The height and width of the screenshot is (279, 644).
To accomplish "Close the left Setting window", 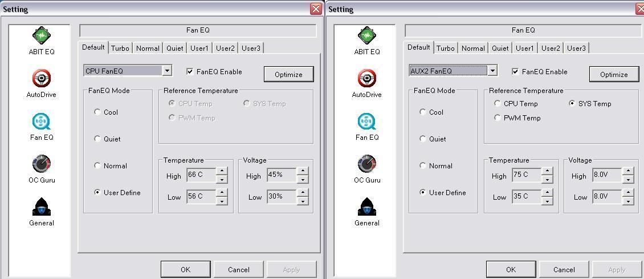I will click(315, 9).
